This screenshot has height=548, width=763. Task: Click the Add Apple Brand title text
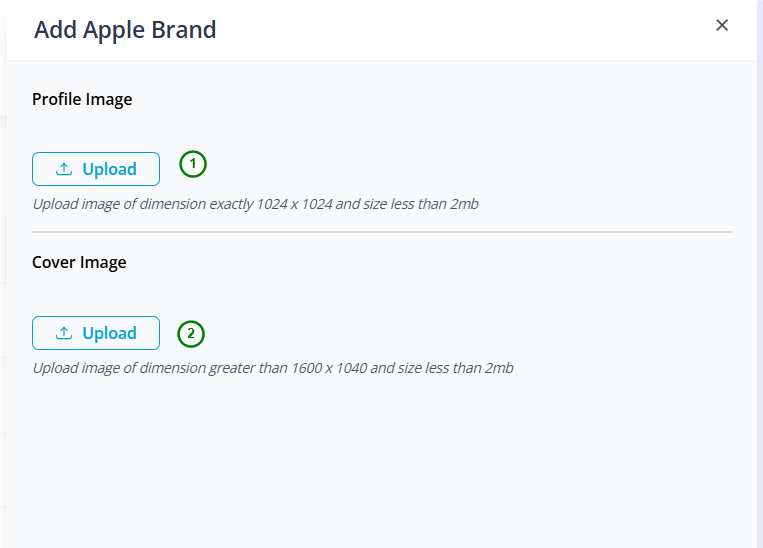pos(125,30)
